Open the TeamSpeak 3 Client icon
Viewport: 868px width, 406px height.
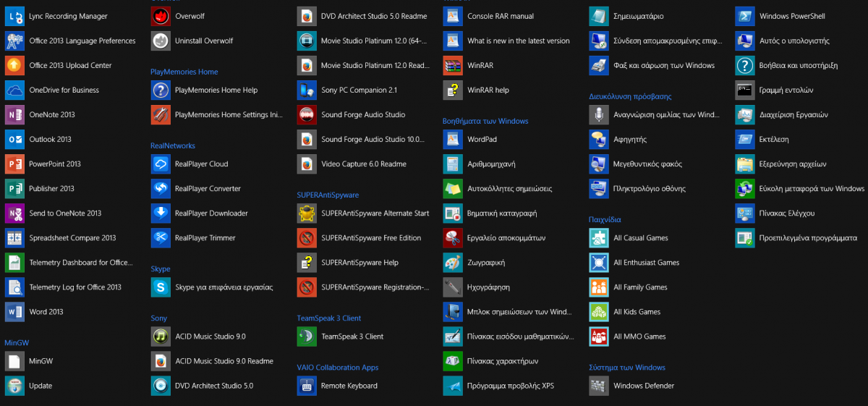(x=307, y=336)
